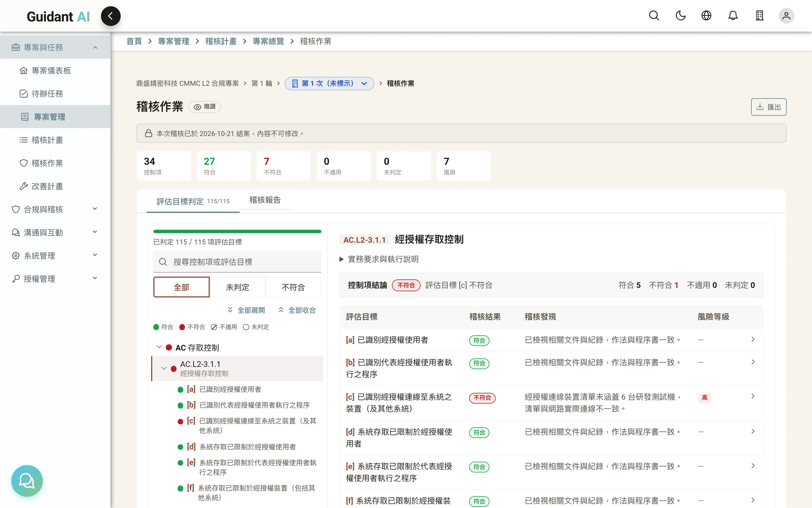Screen dimensions: 812x508
Task: Open the 第 1 次（未標示）dropdown
Action: click(x=329, y=83)
